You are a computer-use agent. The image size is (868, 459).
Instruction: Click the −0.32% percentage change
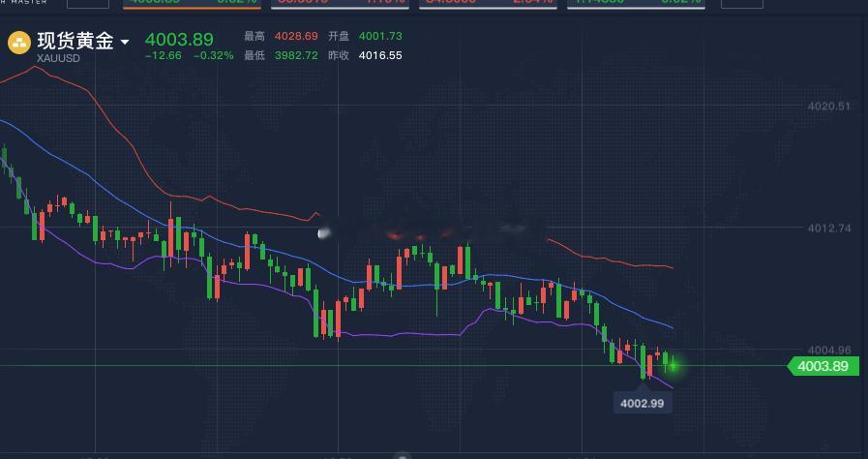coord(214,56)
